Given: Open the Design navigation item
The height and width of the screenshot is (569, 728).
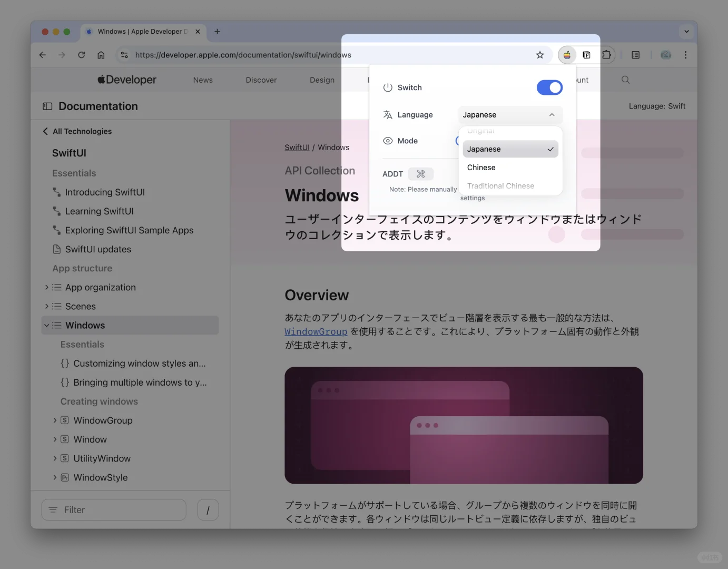Looking at the screenshot, I should [322, 80].
